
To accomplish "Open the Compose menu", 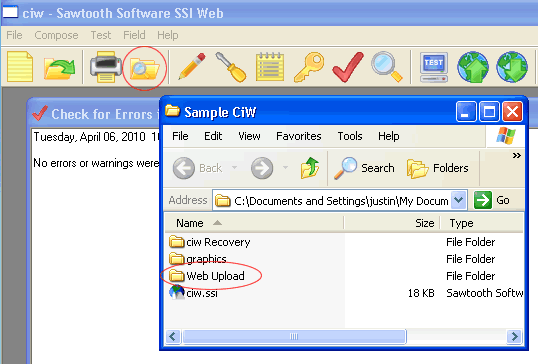I will (56, 35).
